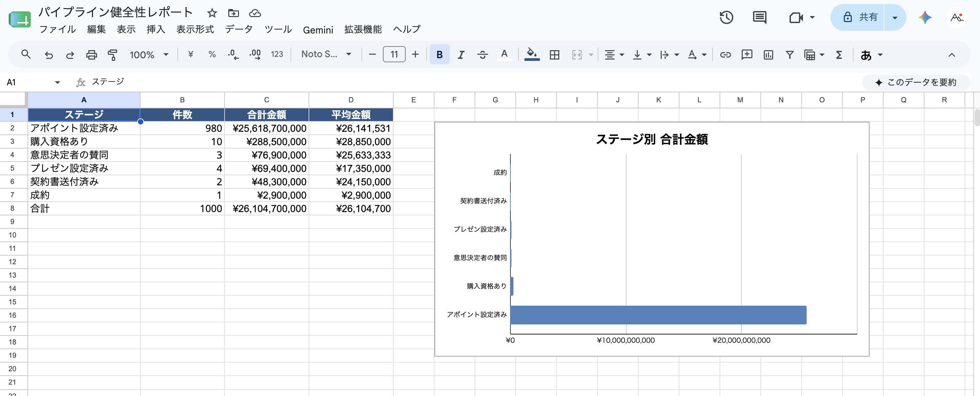The width and height of the screenshot is (980, 396).
Task: Open version history clock icon
Action: pyautogui.click(x=726, y=17)
